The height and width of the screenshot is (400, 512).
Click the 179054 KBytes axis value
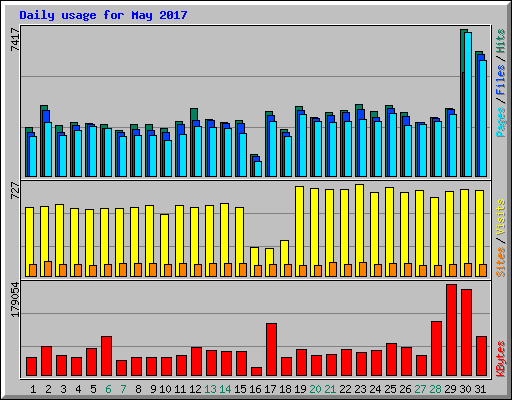(x=15, y=299)
